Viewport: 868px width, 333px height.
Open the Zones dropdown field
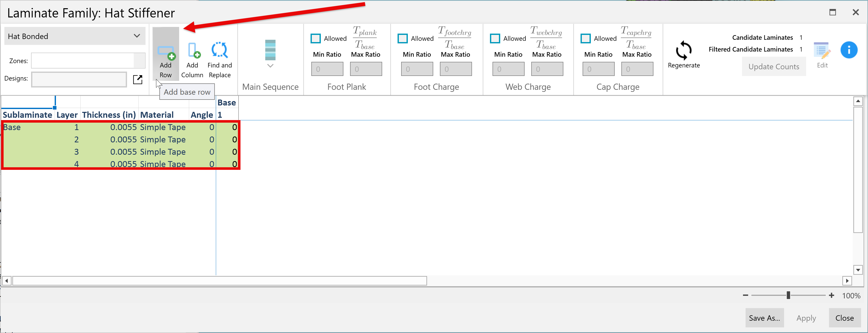point(88,61)
